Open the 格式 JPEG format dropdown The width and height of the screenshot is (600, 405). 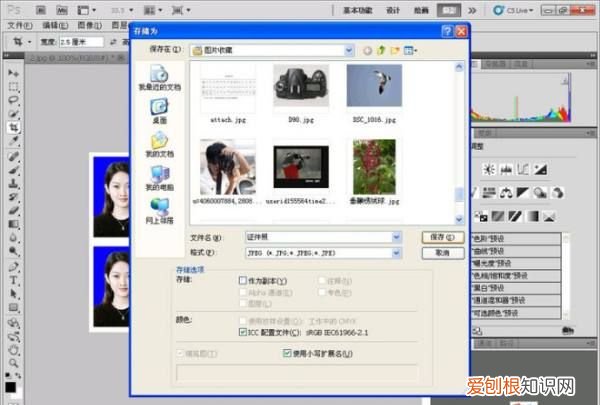(396, 253)
